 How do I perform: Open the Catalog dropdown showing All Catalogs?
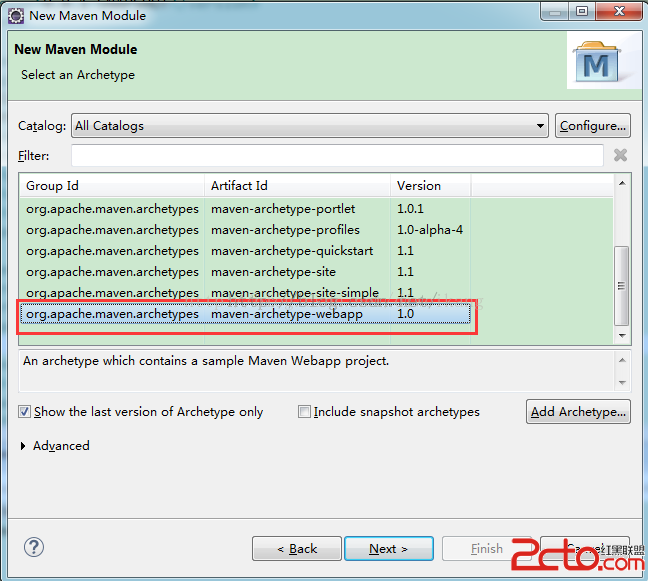coord(310,126)
